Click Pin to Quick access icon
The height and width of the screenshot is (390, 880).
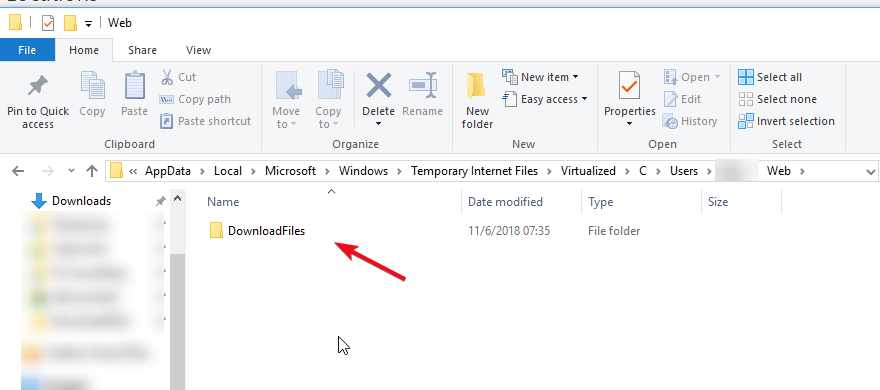tap(38, 87)
